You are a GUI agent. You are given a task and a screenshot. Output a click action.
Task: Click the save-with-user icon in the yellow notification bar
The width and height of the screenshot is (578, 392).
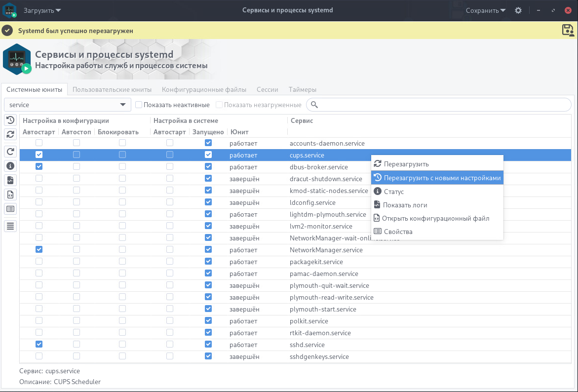click(568, 30)
